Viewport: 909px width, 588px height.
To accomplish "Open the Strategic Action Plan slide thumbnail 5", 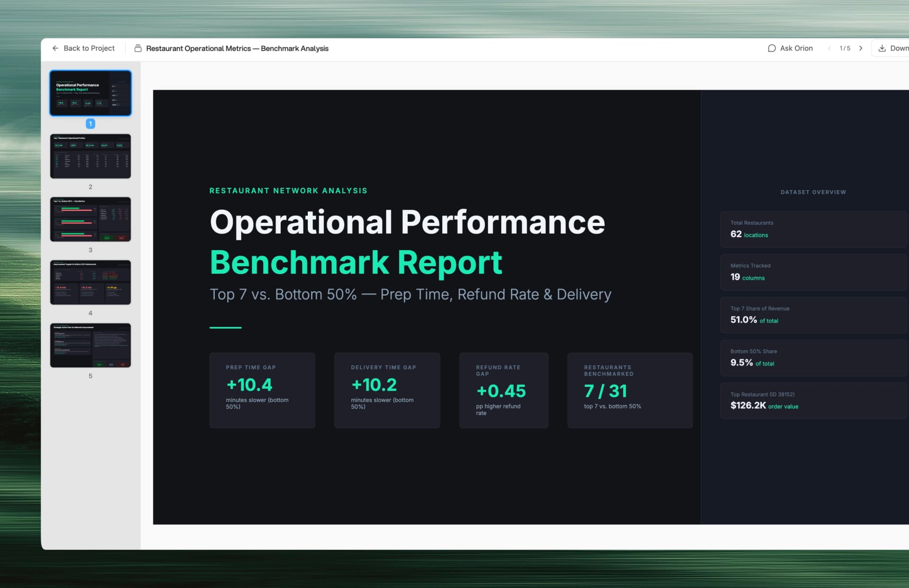I will tap(90, 345).
